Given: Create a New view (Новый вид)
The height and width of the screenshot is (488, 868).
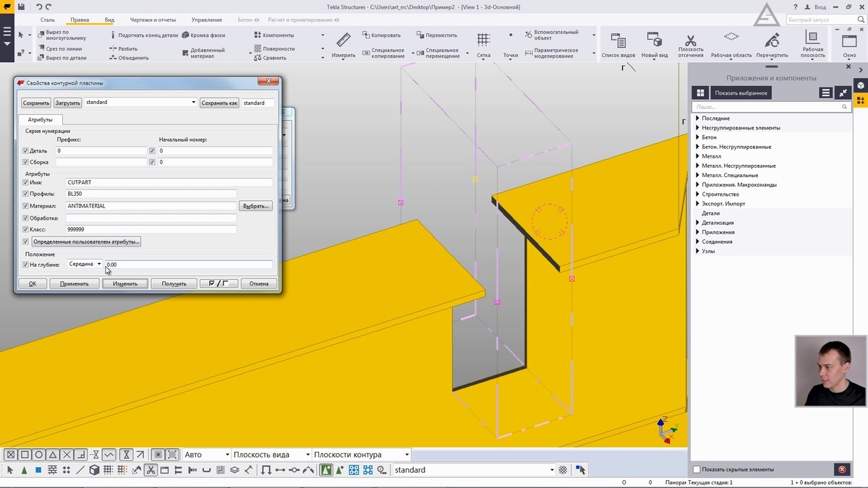Looking at the screenshot, I should coord(654,40).
